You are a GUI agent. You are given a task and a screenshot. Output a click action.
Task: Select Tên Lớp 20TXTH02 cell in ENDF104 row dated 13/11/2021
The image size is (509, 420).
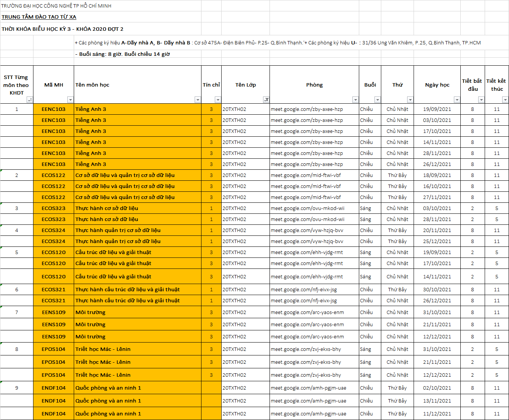point(246,401)
